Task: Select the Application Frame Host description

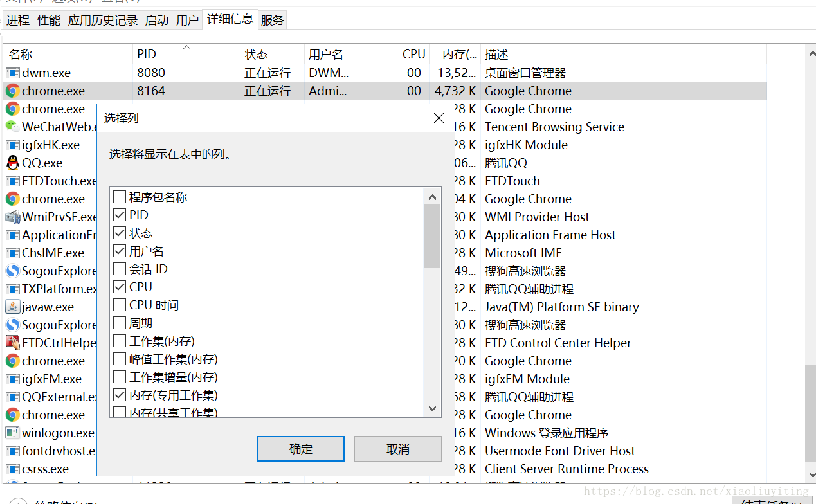Action: [550, 235]
